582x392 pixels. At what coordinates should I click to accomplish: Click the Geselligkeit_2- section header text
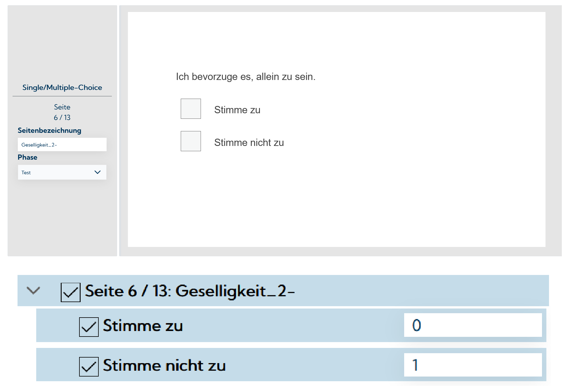(190, 291)
